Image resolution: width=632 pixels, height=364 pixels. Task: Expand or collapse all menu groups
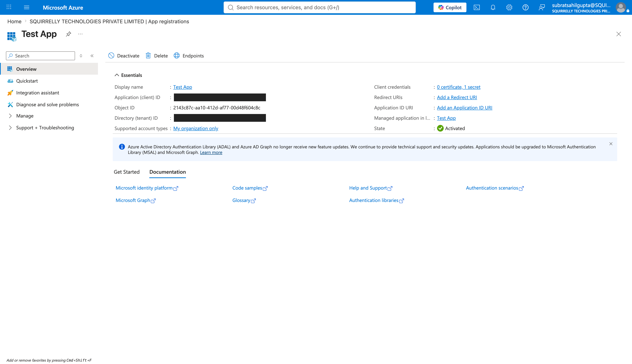pos(81,56)
